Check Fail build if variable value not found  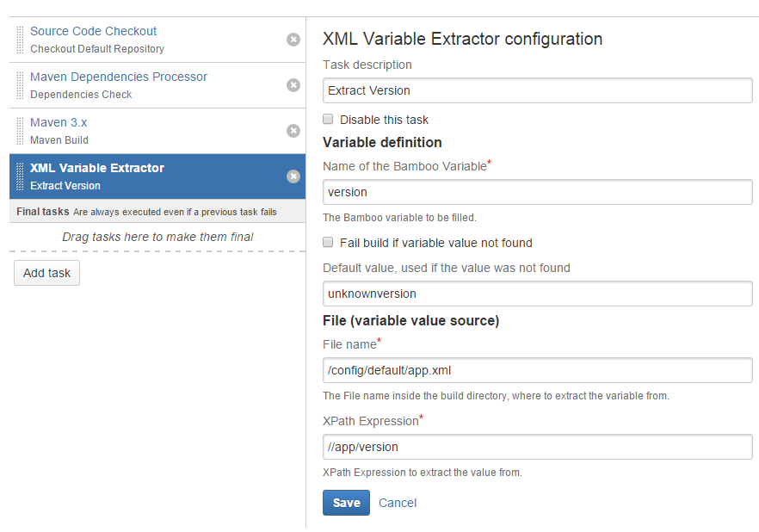[x=328, y=242]
